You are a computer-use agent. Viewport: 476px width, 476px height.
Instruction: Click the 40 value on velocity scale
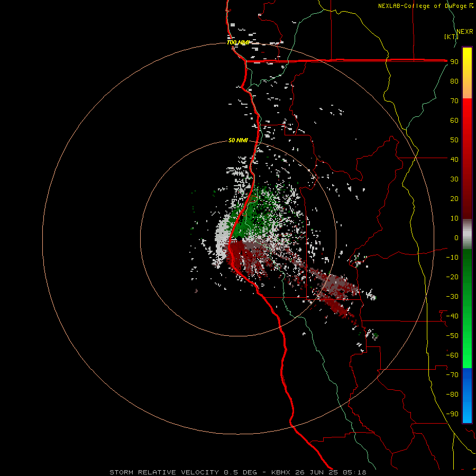click(454, 160)
